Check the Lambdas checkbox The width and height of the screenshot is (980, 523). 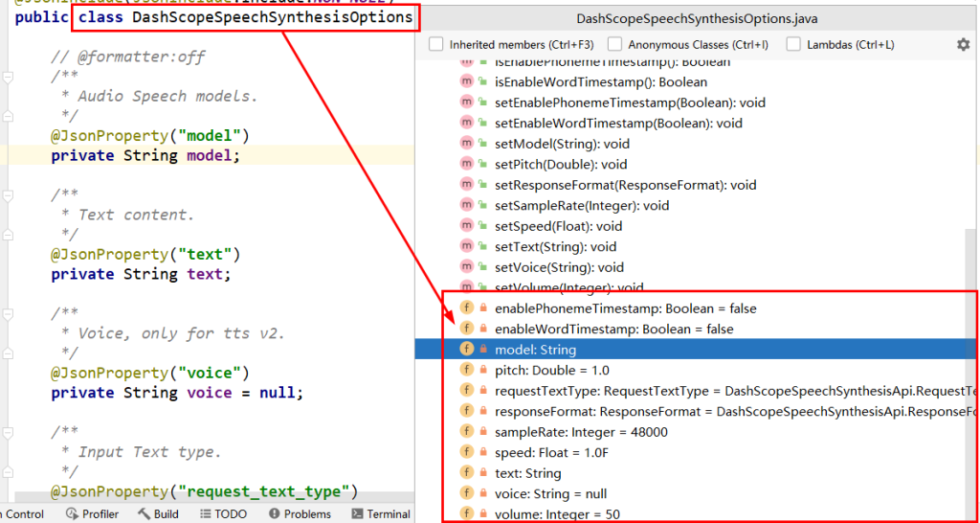coord(793,44)
